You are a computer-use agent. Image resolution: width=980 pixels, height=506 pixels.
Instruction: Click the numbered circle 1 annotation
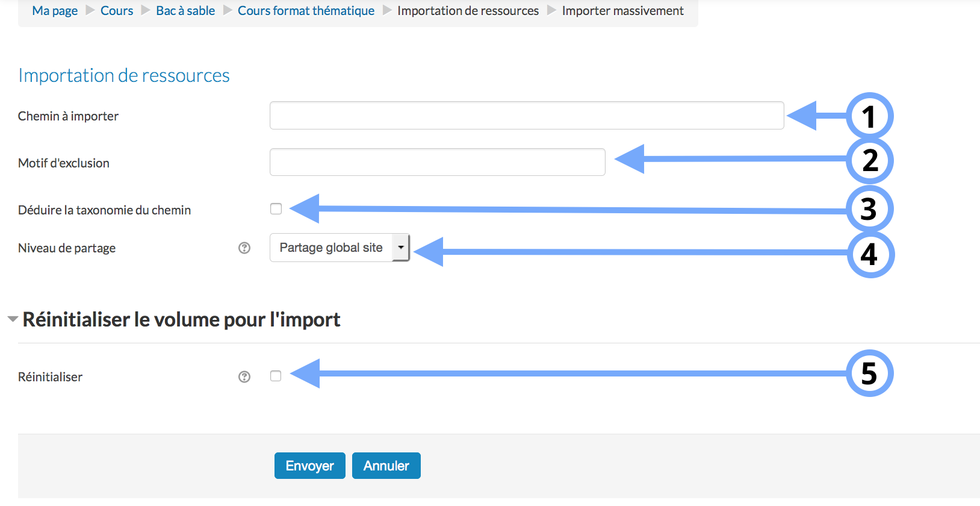pos(869,116)
